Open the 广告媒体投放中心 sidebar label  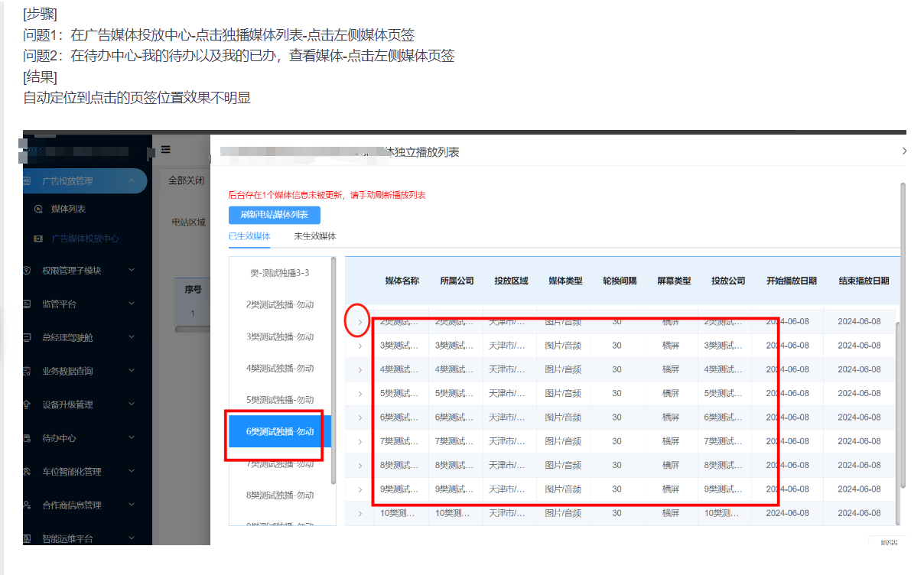tap(85, 239)
